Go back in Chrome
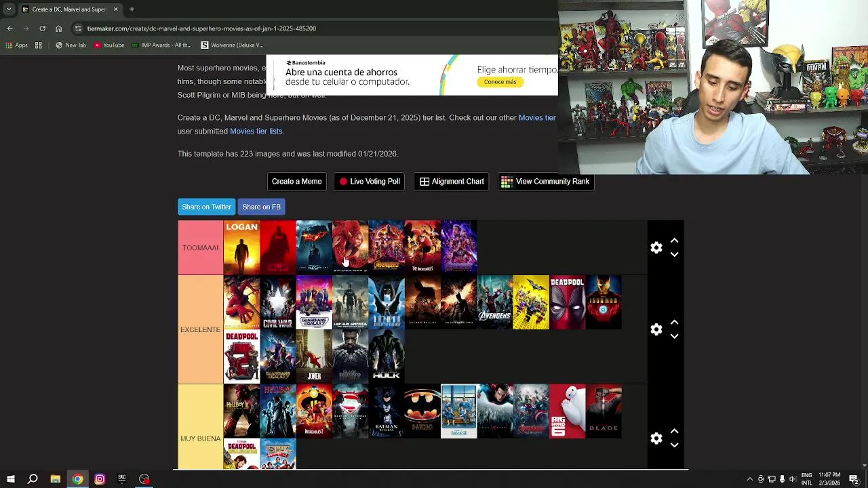Screen dimensions: 868x488 click(9, 28)
